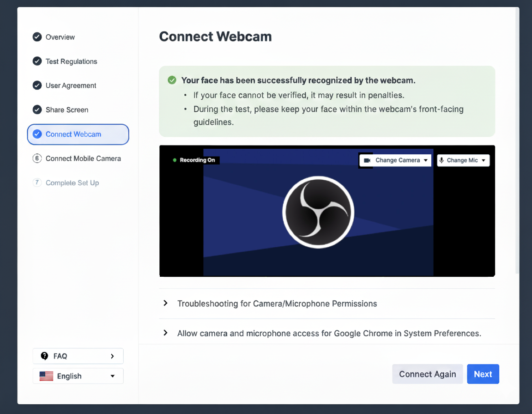Click the 'may result in penalties' bullet text
The width and height of the screenshot is (532, 414).
pos(299,95)
